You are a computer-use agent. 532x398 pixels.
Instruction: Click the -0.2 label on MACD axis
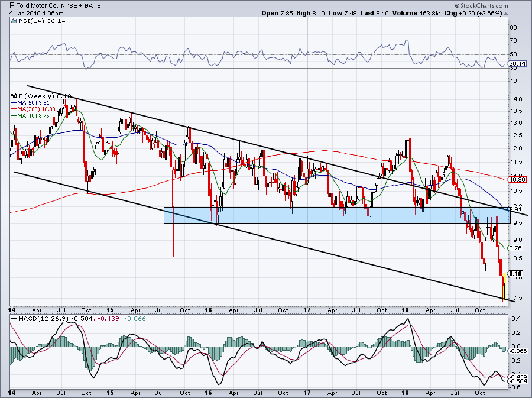point(515,360)
